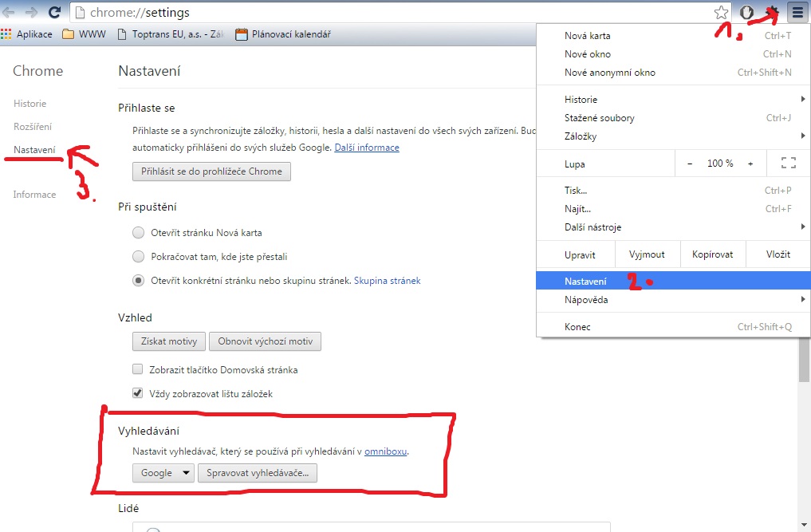Viewport: 811px width, 532px height.
Task: Open the WWW bookmarks folder
Action: coord(85,34)
